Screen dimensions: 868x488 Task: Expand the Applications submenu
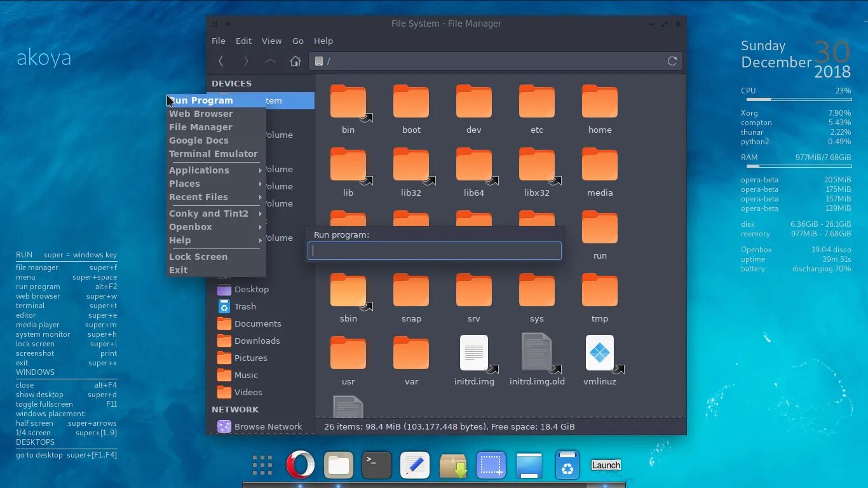point(216,170)
